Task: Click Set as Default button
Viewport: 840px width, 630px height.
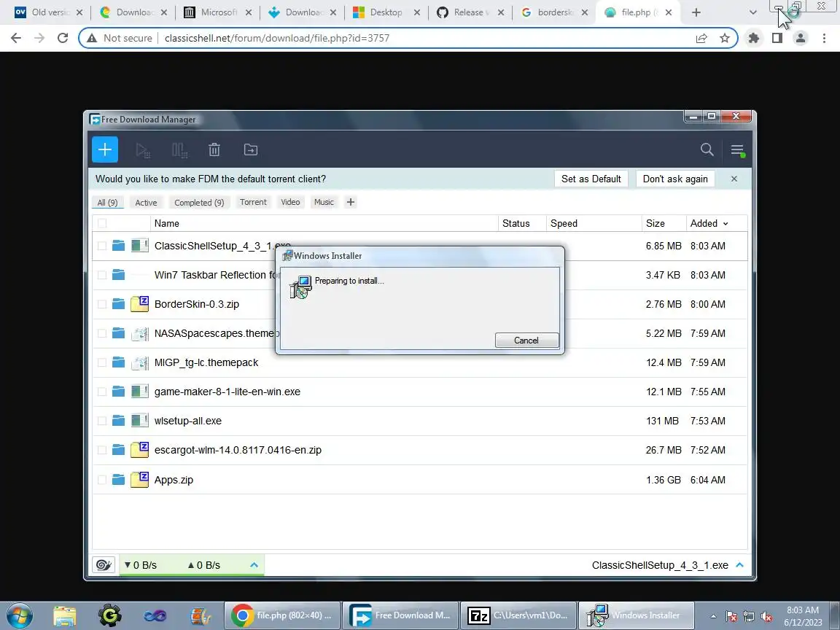Action: [x=591, y=179]
